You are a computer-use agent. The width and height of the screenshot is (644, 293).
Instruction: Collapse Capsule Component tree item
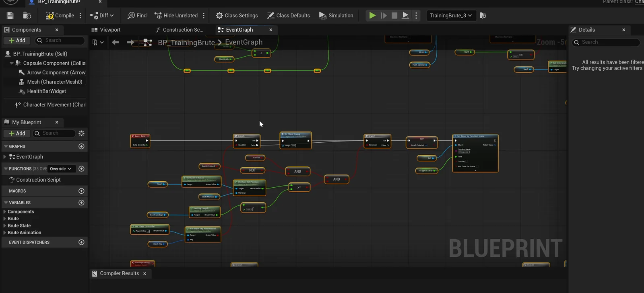click(x=12, y=63)
